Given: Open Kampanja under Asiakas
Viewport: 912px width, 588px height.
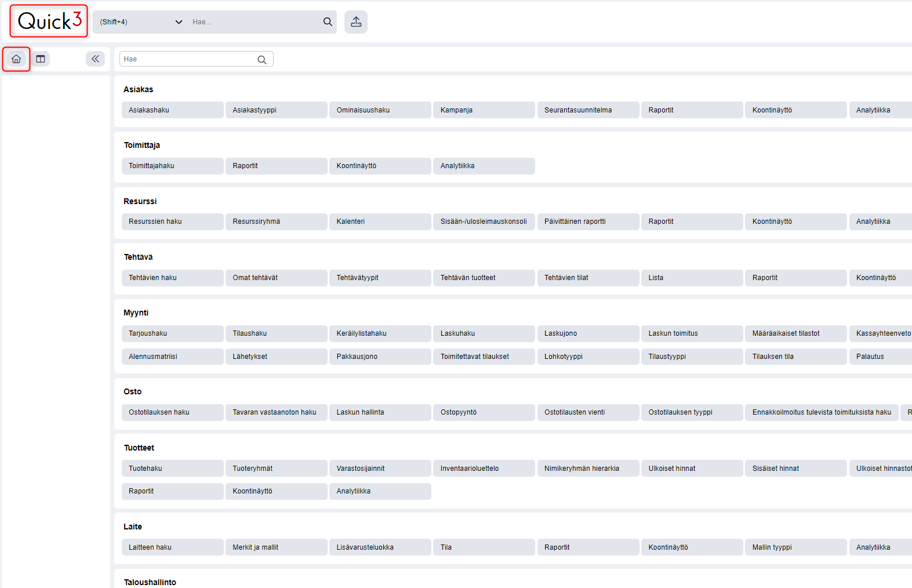Looking at the screenshot, I should tap(484, 110).
